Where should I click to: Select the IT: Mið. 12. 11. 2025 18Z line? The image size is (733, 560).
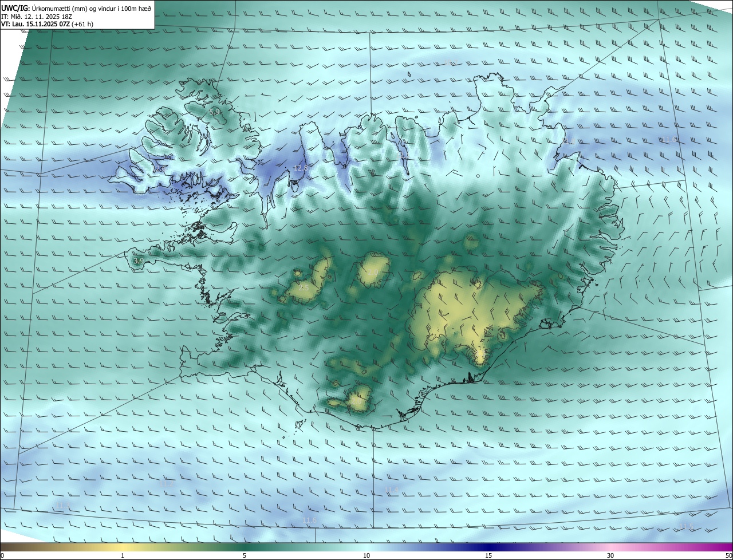[37, 16]
